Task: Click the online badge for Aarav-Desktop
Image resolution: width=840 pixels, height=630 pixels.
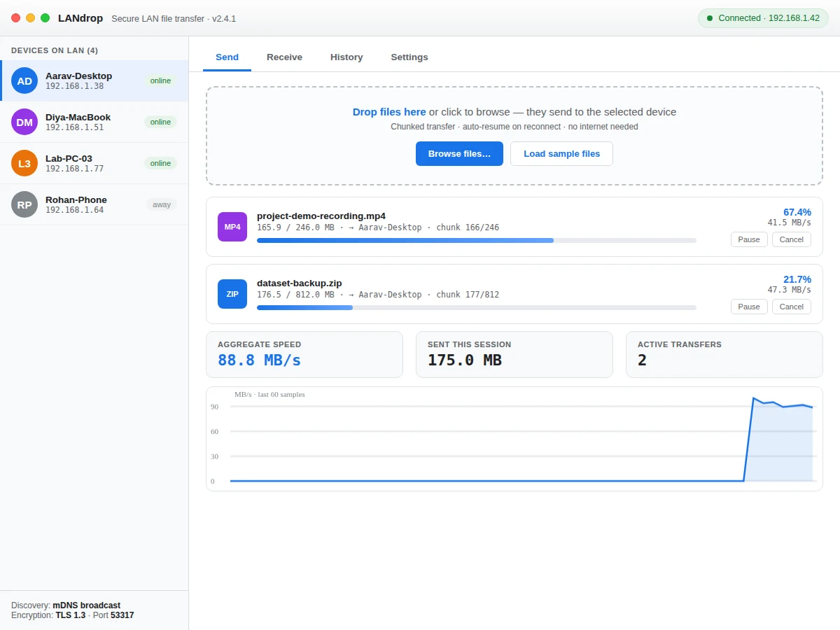Action: 160,80
